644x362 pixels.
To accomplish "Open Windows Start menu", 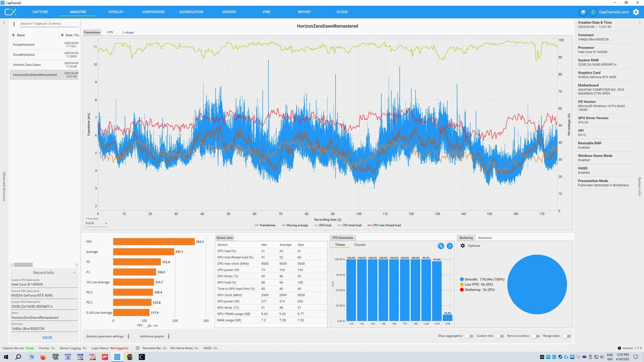I will [x=6, y=357].
